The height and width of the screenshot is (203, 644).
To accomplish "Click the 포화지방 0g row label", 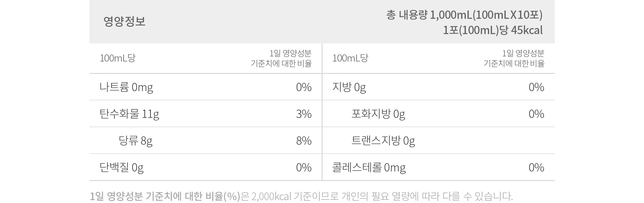I will [378, 114].
